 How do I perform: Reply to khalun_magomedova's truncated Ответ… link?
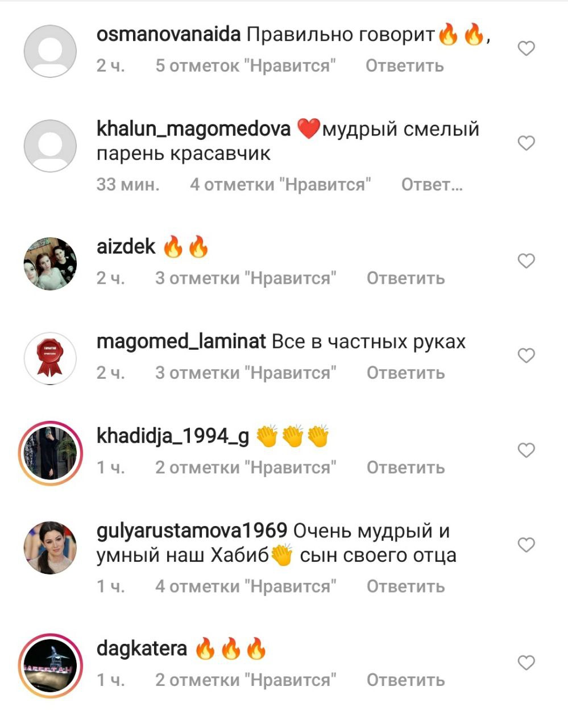click(x=432, y=184)
